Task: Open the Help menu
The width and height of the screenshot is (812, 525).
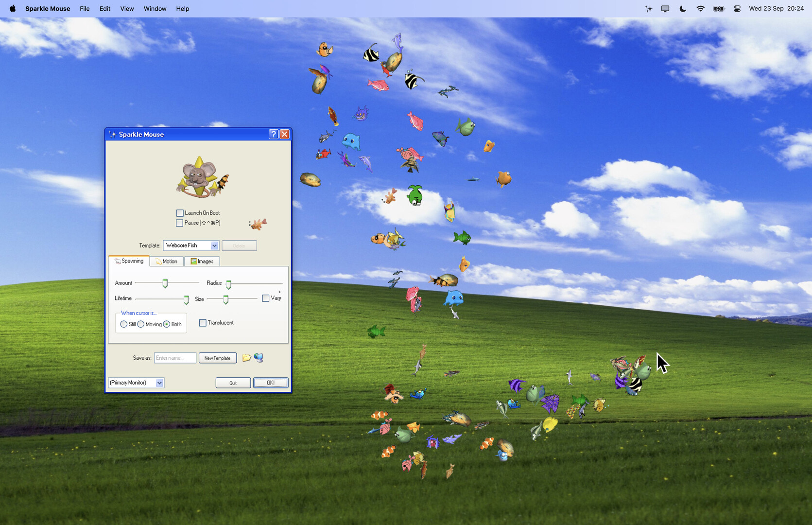Action: (x=183, y=9)
